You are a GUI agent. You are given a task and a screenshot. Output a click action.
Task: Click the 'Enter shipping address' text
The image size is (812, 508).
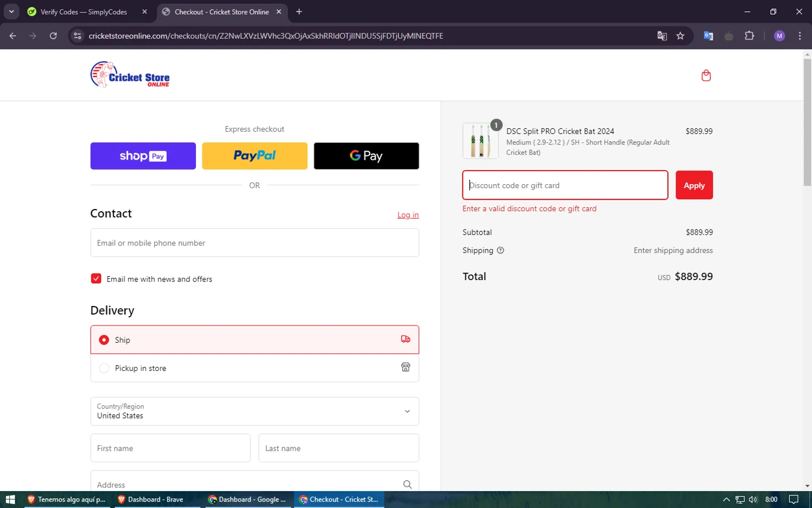[x=673, y=250]
